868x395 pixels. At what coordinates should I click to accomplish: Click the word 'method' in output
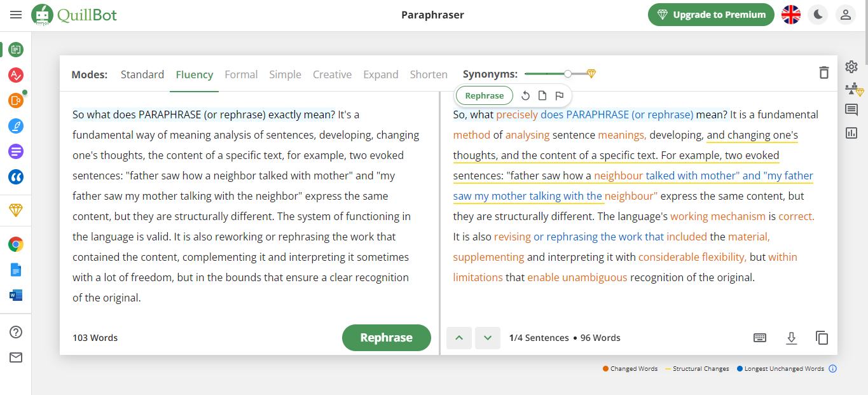472,135
